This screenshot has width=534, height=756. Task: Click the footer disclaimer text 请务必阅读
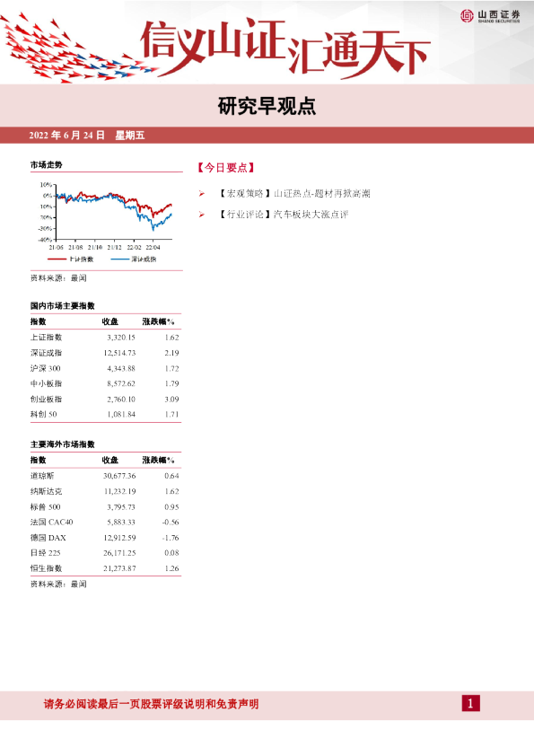coord(152,704)
